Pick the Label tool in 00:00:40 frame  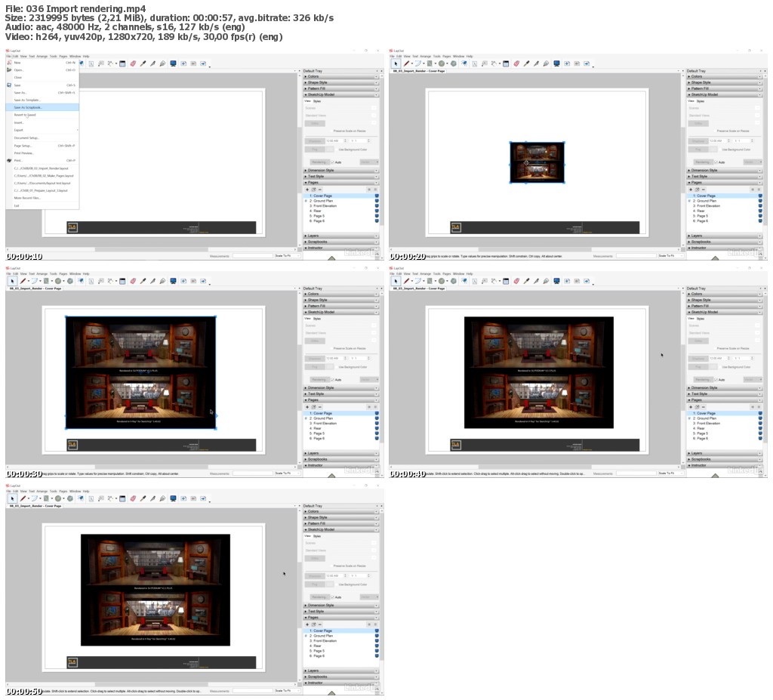click(x=484, y=281)
